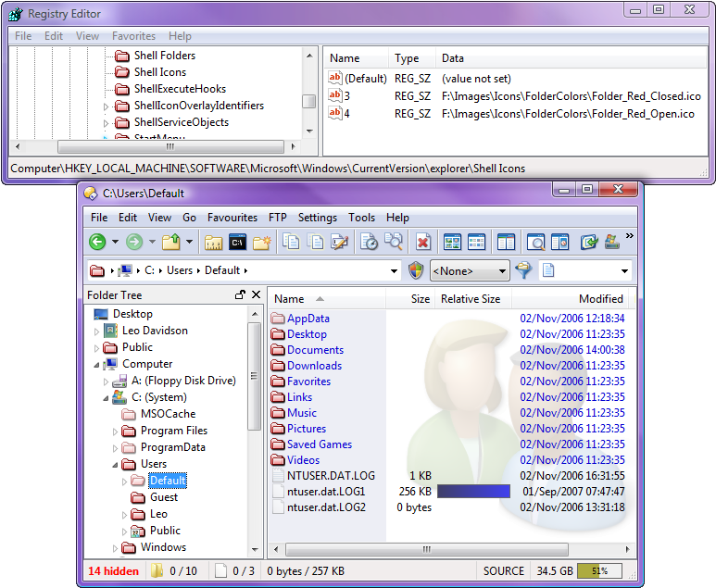Toggle dual-pane lister layout icon
This screenshot has height=588, width=716.
506,243
